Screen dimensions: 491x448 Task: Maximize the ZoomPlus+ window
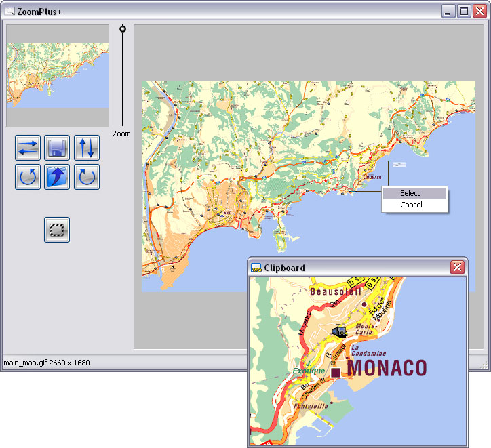coord(464,12)
